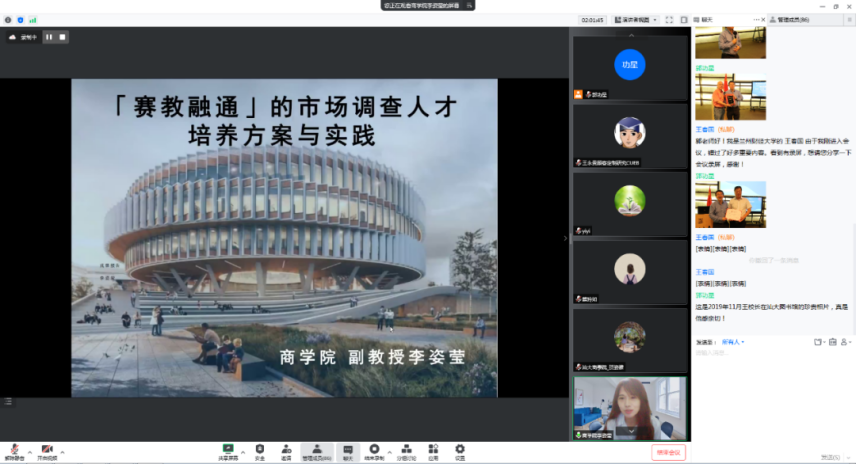
Task: Click the Share Screen icon
Action: pyautogui.click(x=228, y=450)
